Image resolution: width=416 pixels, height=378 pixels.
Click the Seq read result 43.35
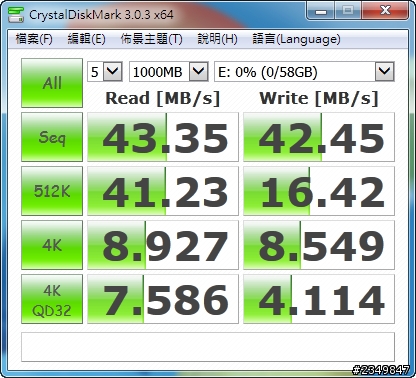pos(163,137)
